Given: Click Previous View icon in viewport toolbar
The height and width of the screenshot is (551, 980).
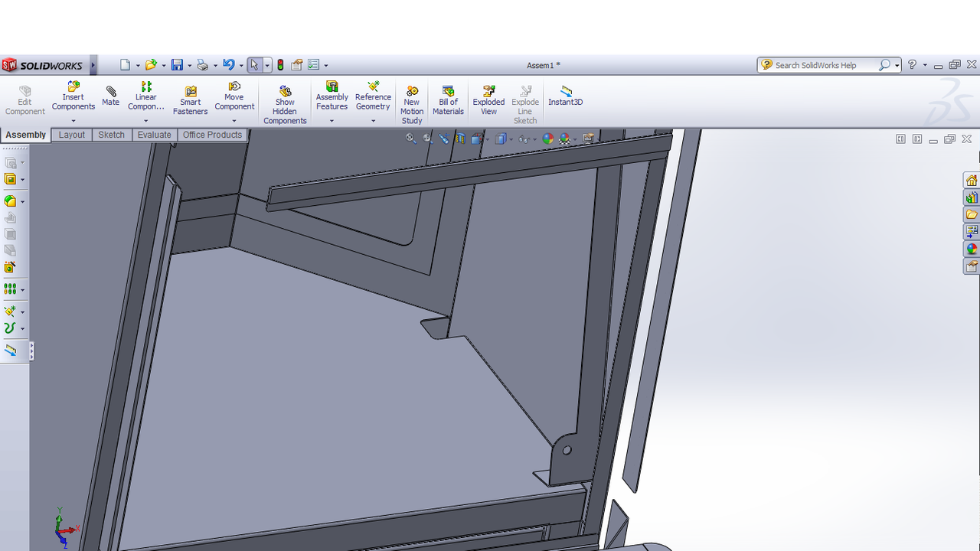Looking at the screenshot, I should [444, 139].
